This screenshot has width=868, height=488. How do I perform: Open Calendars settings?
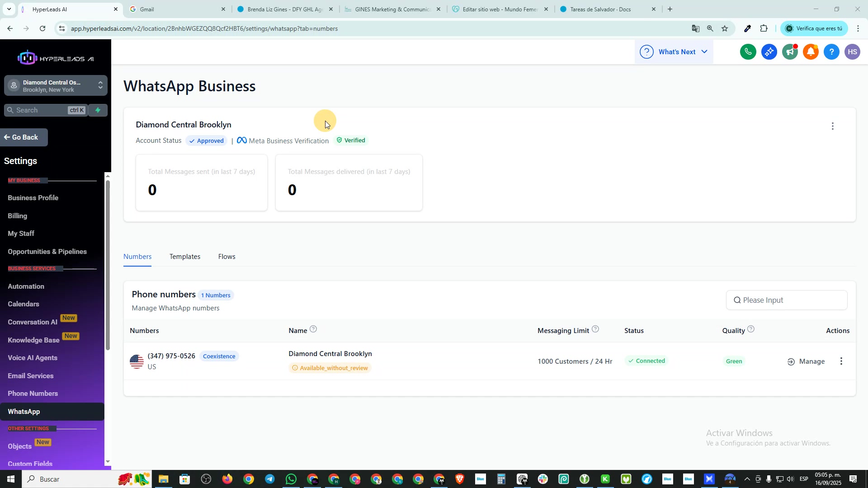(24, 304)
